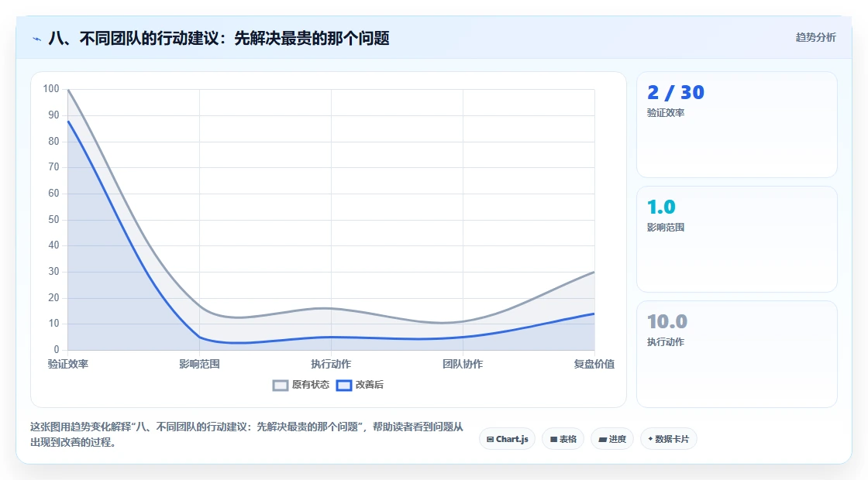This screenshot has width=868, height=480.
Task: Open the 2 / 30 验证效率 card
Action: 737,125
